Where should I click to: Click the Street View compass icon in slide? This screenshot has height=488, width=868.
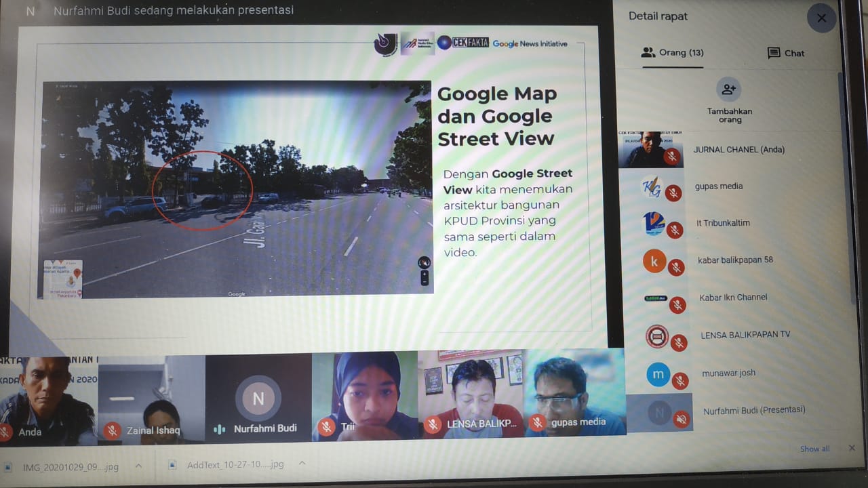[425, 262]
